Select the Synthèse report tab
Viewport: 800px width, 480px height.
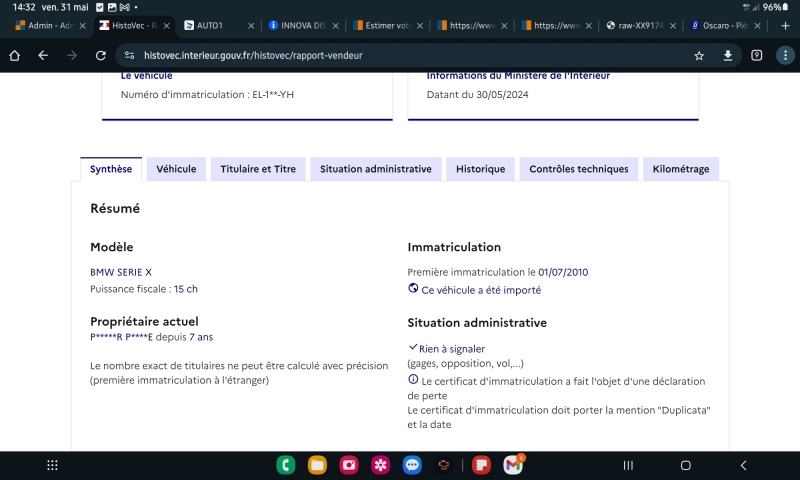pos(111,169)
